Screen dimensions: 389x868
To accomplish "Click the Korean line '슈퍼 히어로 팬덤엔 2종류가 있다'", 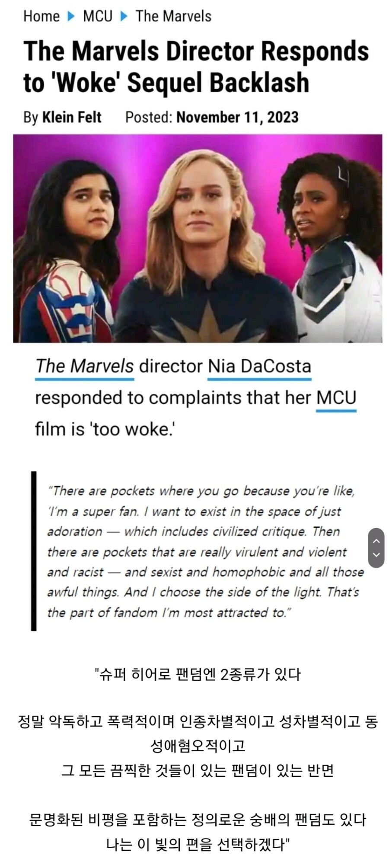I will [x=198, y=674].
